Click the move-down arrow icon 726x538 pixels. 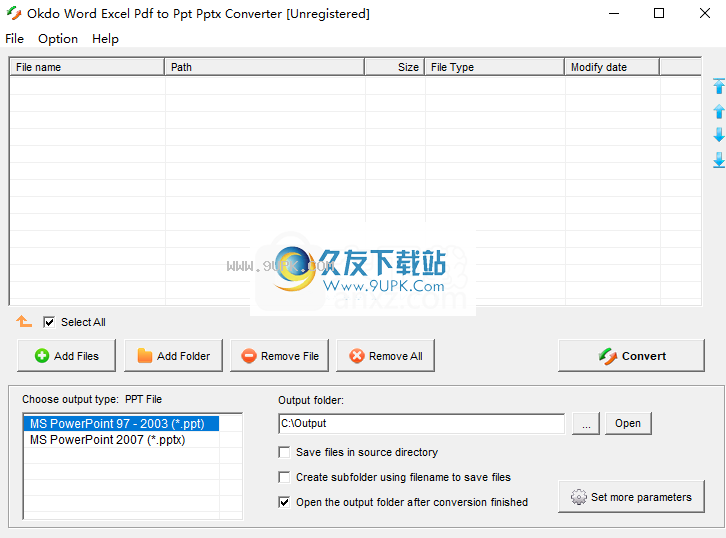pyautogui.click(x=719, y=135)
